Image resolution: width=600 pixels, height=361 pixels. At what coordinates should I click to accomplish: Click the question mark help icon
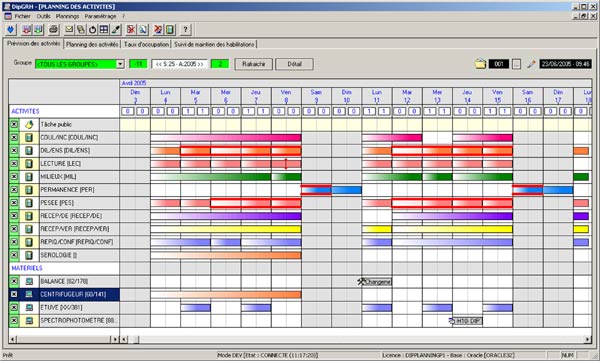tap(185, 29)
